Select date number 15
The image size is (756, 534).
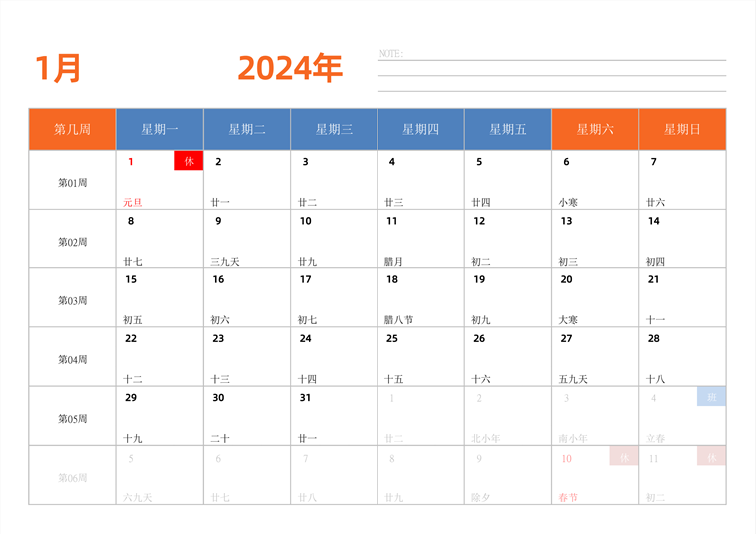click(x=131, y=280)
